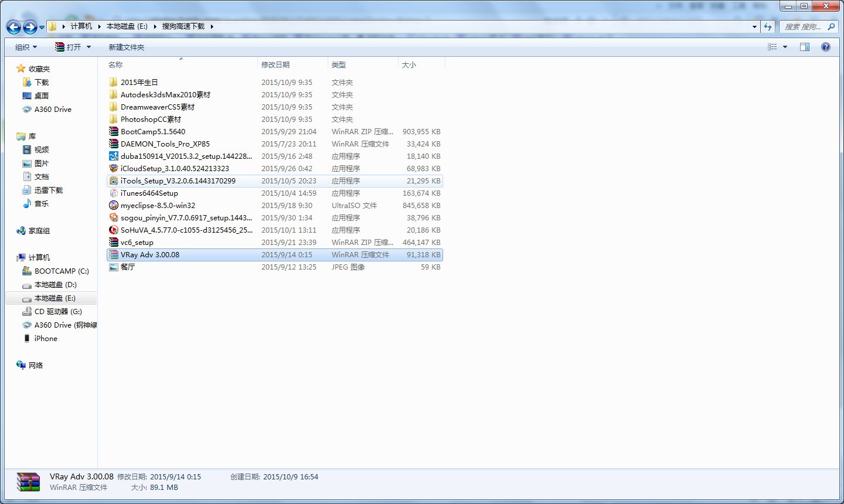Select BOOTCAMP (C:) drive in navigation pane

(55, 271)
